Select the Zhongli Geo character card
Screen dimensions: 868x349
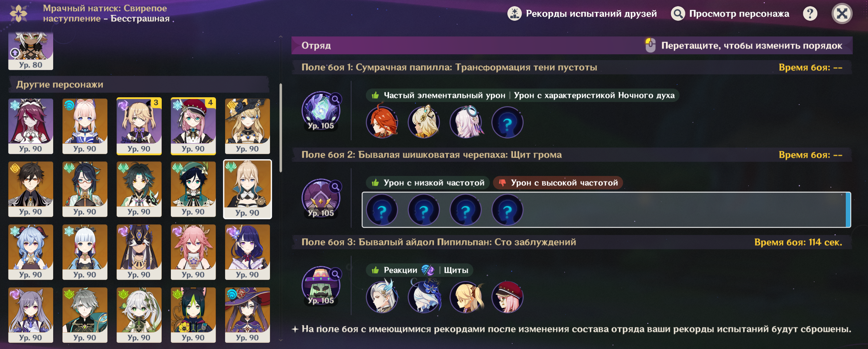pyautogui.click(x=31, y=189)
